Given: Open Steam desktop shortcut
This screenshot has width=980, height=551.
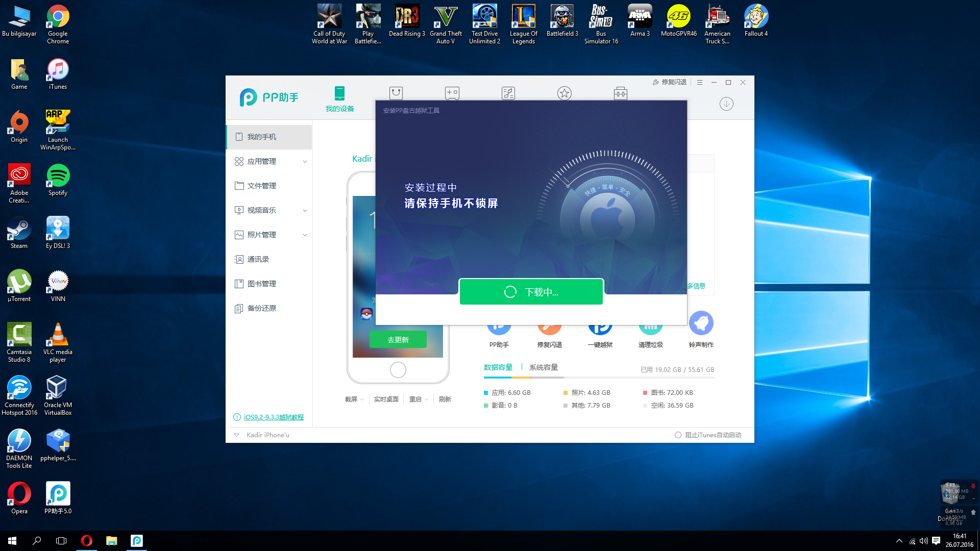Looking at the screenshot, I should [x=19, y=233].
